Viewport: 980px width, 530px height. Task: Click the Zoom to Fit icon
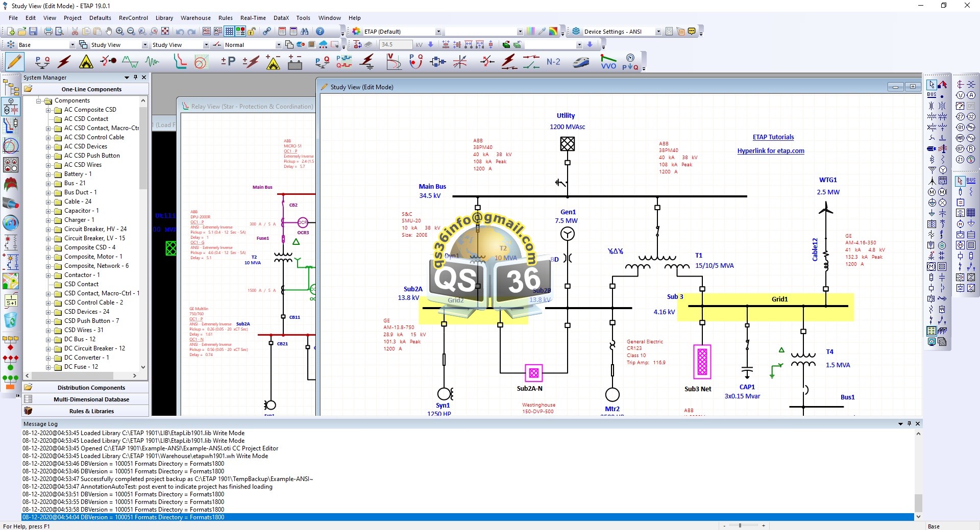click(x=165, y=31)
